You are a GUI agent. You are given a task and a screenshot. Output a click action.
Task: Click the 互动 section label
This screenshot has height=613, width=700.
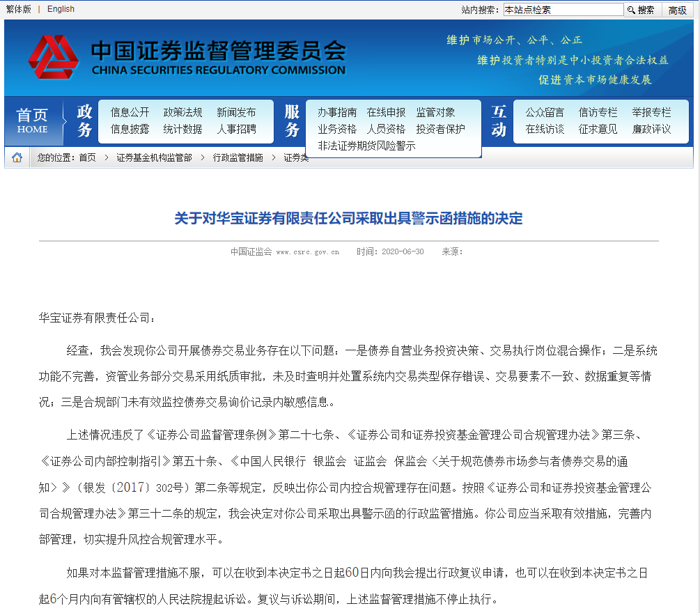pyautogui.click(x=499, y=121)
